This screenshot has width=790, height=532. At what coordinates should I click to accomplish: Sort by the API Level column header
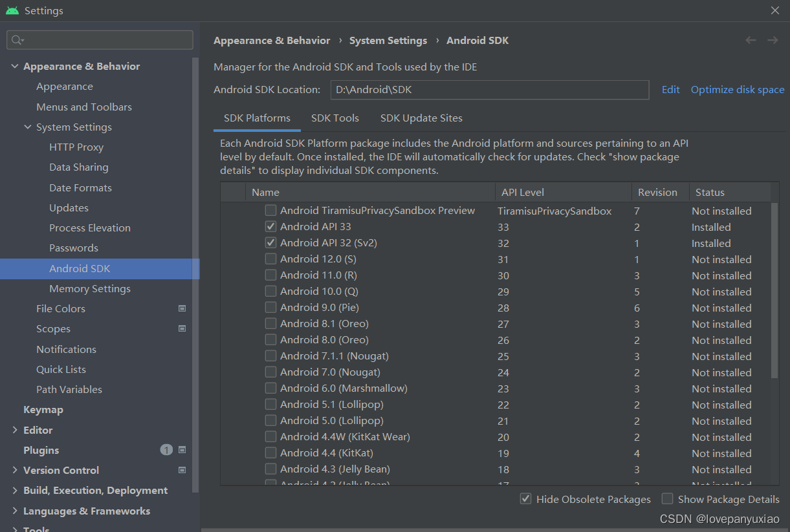click(x=564, y=192)
